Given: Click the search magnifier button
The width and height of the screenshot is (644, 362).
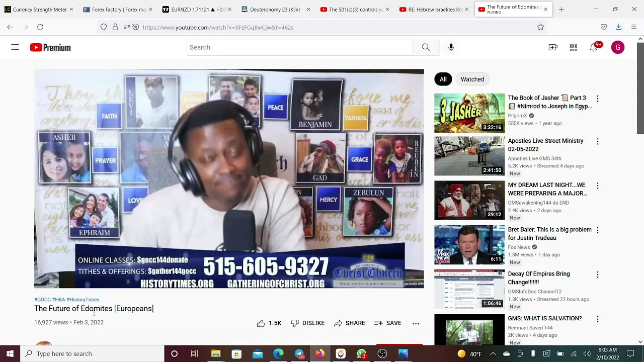Looking at the screenshot, I should coord(426,47).
